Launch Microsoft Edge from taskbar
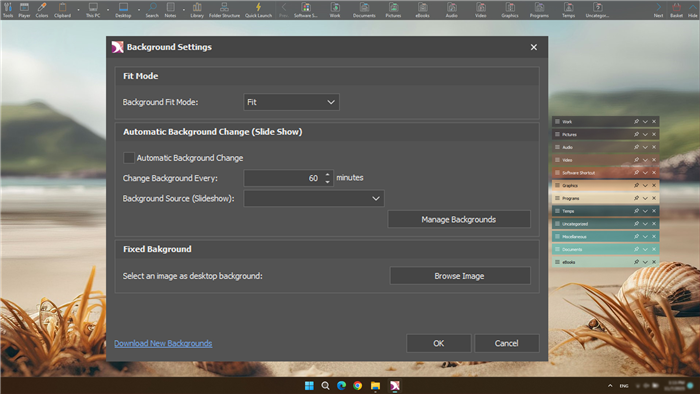 [x=342, y=386]
